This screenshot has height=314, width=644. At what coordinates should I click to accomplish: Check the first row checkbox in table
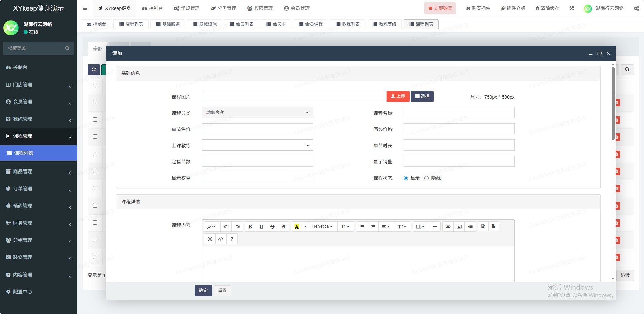[x=95, y=102]
